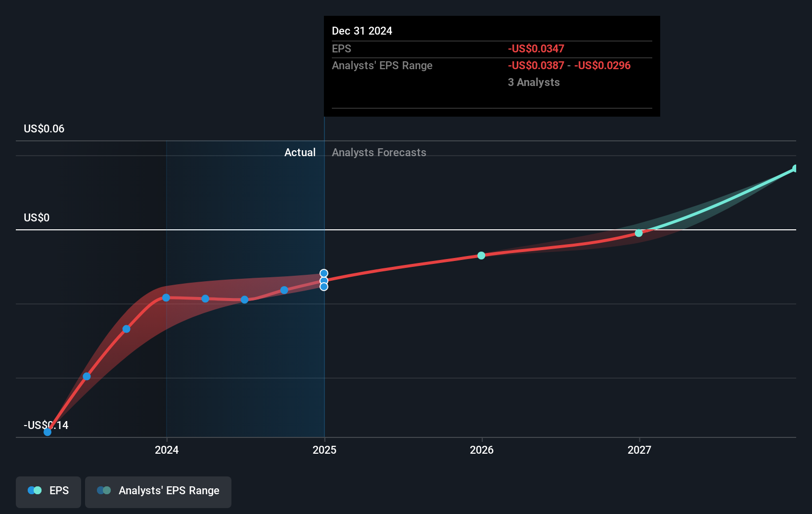Click the 'Actual' section label
The image size is (812, 514).
pyautogui.click(x=300, y=153)
